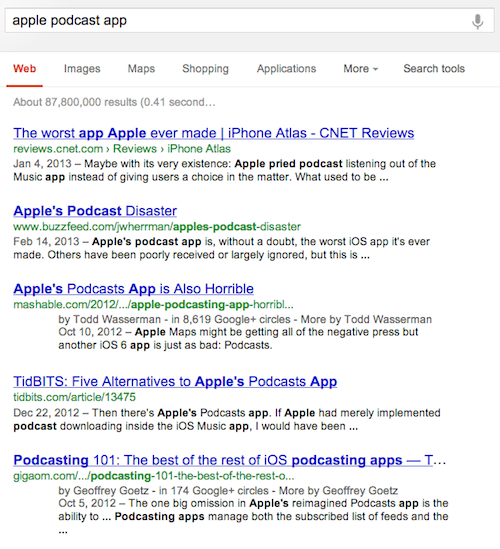Select the Web tab
The width and height of the screenshot is (500, 549).
click(x=25, y=68)
